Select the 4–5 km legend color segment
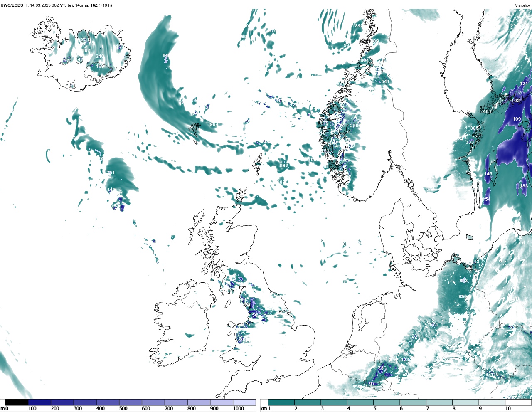Viewport: 532px width, 412px height. click(360, 402)
